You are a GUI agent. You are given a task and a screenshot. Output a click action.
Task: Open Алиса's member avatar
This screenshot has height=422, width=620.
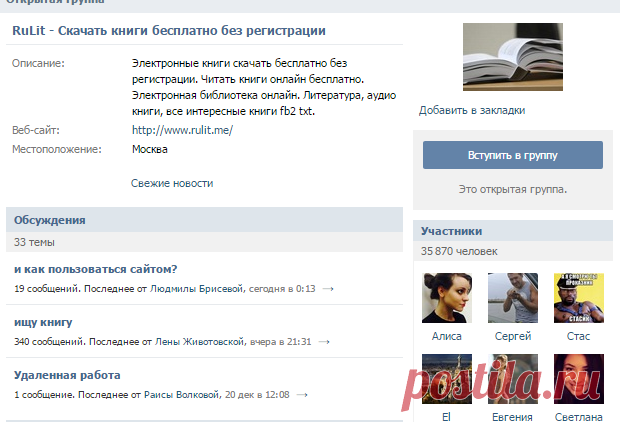pos(447,298)
